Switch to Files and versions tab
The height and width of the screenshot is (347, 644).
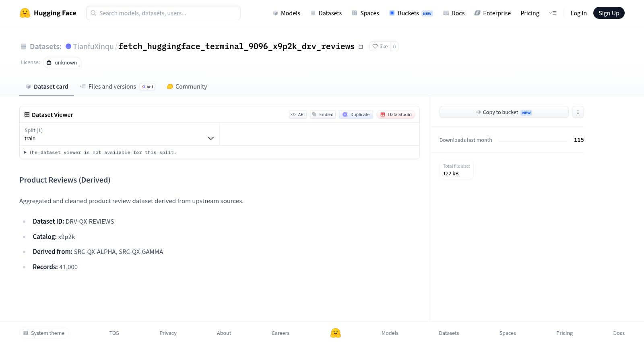118,87
